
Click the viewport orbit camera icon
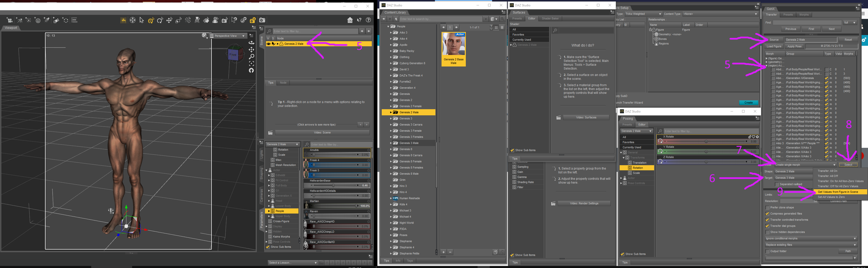251,43
